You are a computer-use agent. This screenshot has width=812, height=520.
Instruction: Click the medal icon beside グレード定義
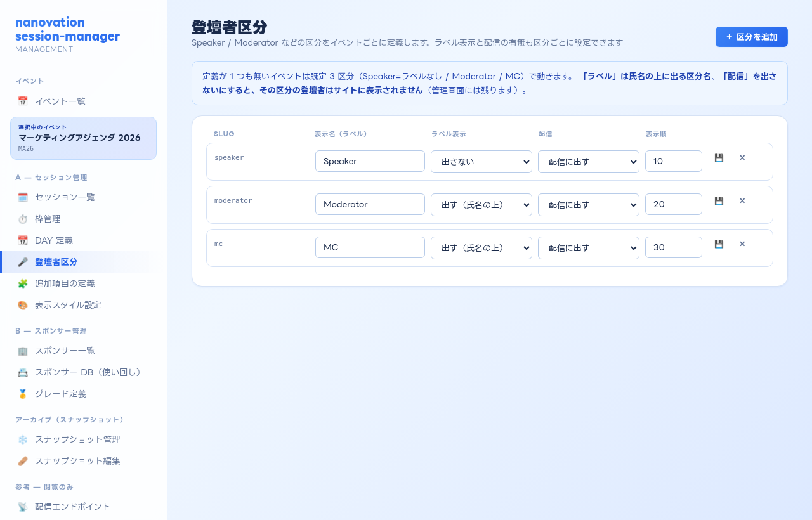23,394
